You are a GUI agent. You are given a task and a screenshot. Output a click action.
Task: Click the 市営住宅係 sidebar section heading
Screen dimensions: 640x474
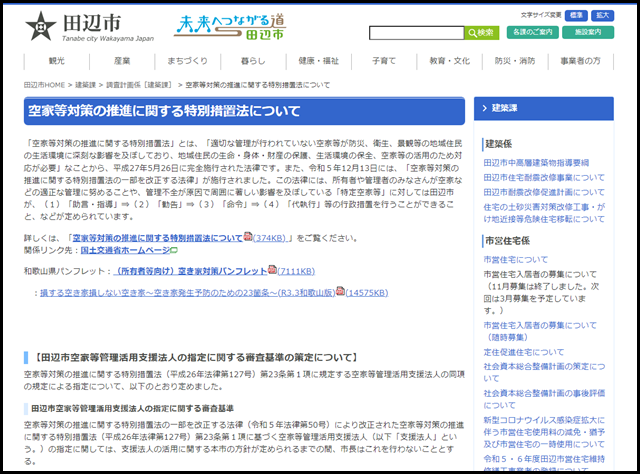click(507, 241)
